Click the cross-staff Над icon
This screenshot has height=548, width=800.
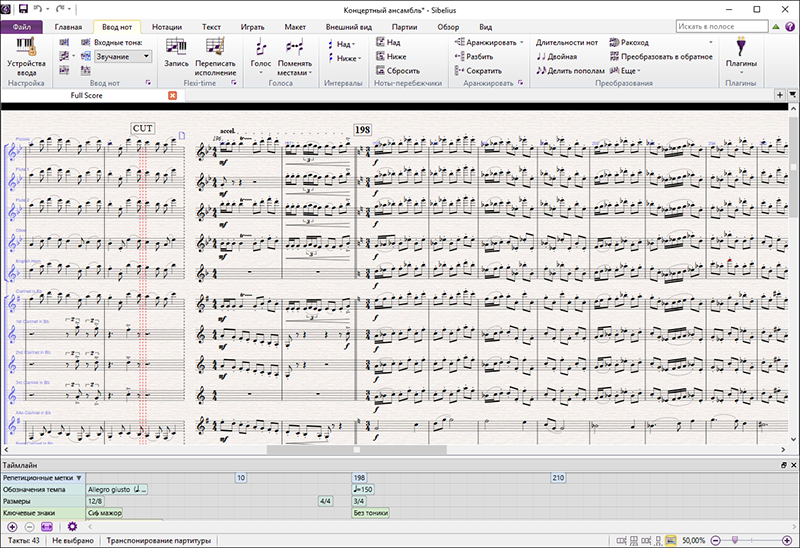(x=380, y=42)
